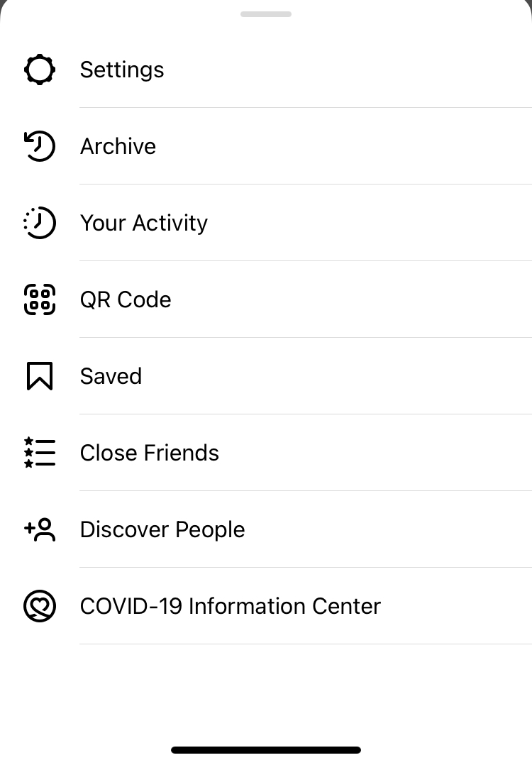532x765 pixels.
Task: Open the Close Friends list
Action: pyautogui.click(x=266, y=453)
